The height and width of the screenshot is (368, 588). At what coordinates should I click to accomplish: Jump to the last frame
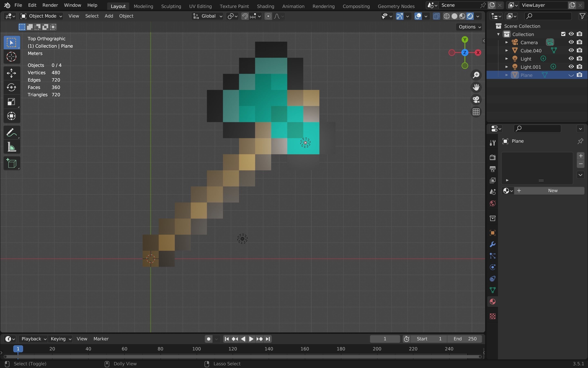click(268, 339)
